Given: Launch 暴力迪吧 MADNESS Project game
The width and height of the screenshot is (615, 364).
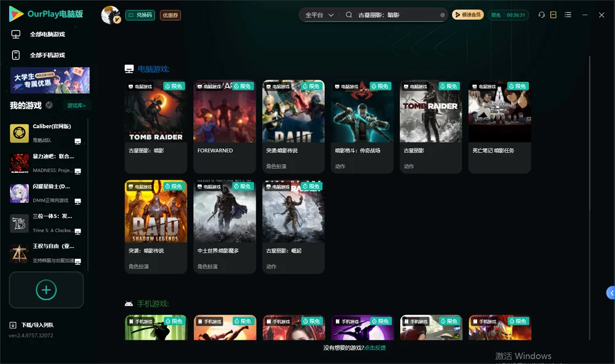Looking at the screenshot, I should (46, 163).
